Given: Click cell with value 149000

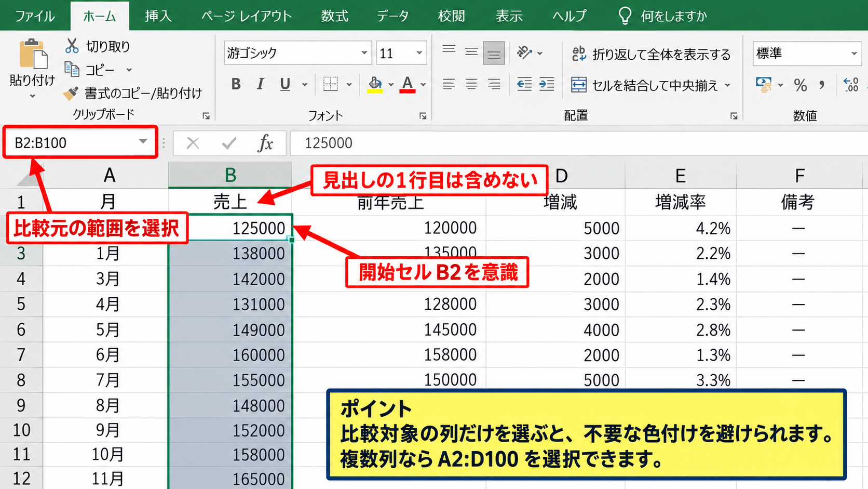Looking at the screenshot, I should point(230,329).
